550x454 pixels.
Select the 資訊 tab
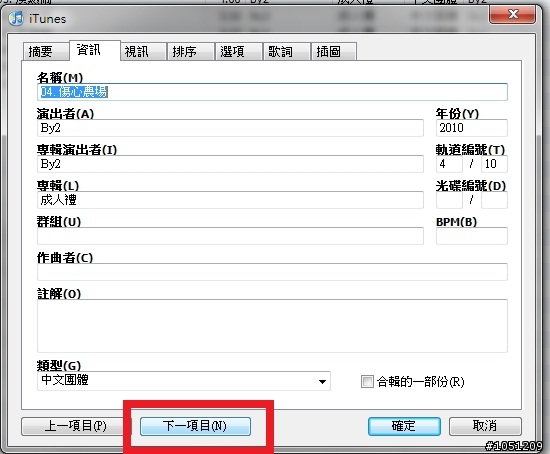pyautogui.click(x=94, y=50)
